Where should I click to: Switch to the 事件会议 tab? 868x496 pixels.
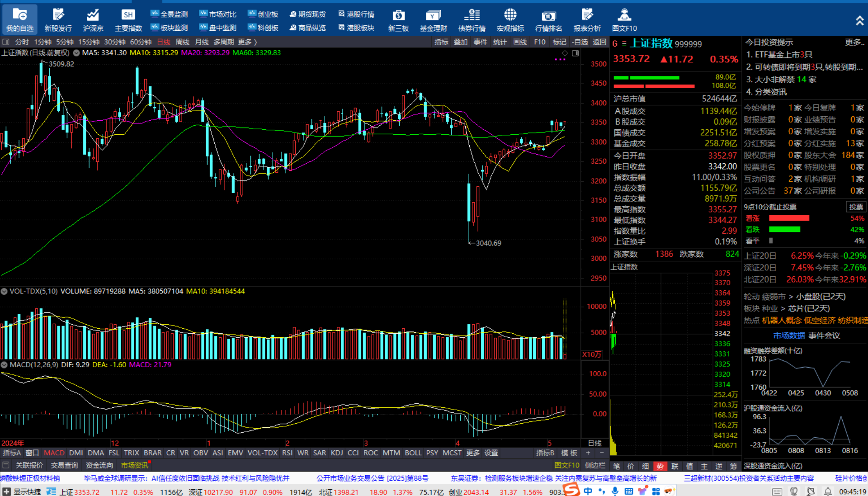click(824, 336)
